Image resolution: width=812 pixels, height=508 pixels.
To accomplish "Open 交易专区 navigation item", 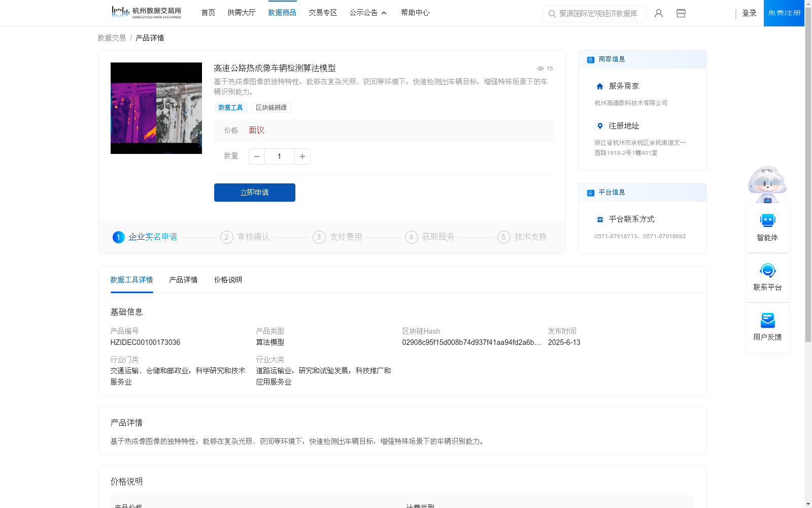I will [323, 13].
